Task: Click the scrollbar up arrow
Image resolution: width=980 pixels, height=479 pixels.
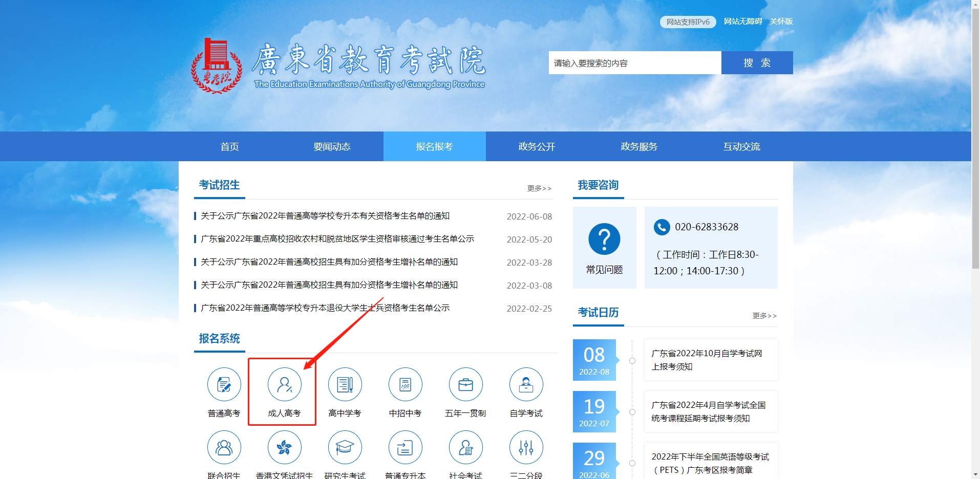Action: coord(975,4)
